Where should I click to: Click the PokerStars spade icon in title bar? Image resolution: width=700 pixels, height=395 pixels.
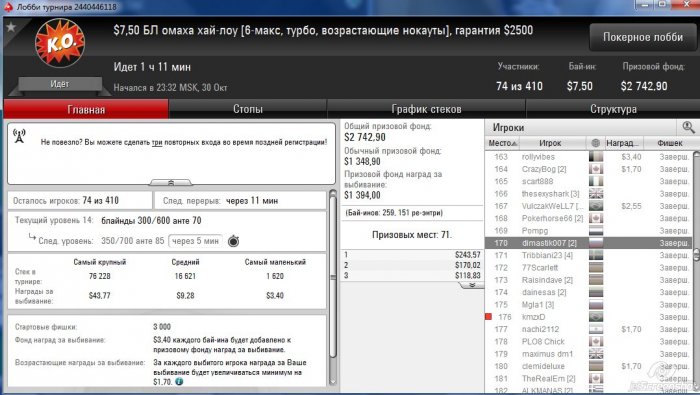[8, 7]
